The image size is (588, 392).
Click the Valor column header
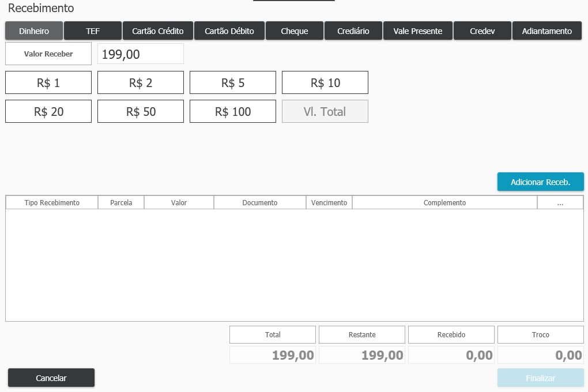pyautogui.click(x=179, y=203)
